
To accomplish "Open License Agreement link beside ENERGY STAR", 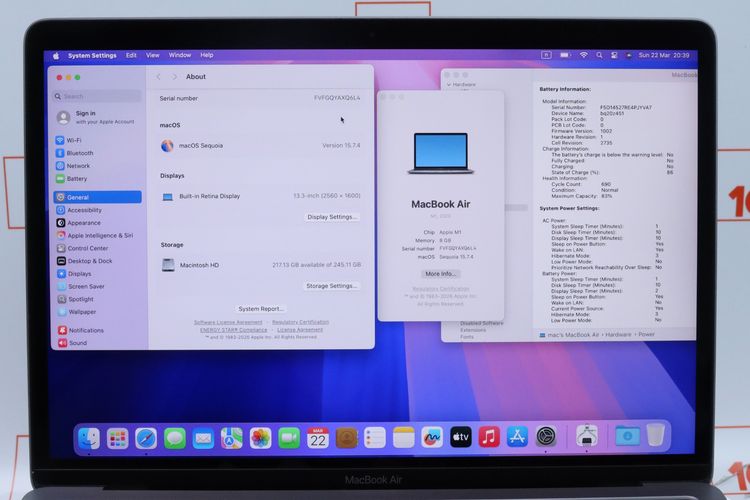I will [300, 330].
